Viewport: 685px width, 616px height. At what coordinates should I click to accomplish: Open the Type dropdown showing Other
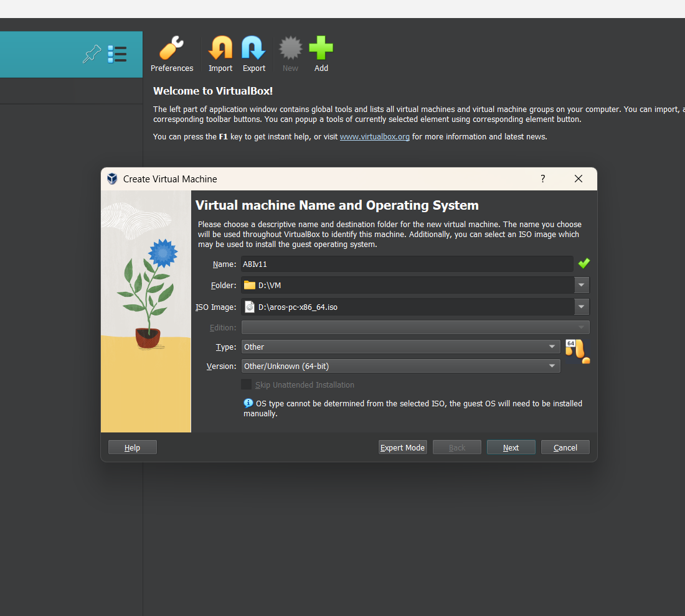click(400, 347)
